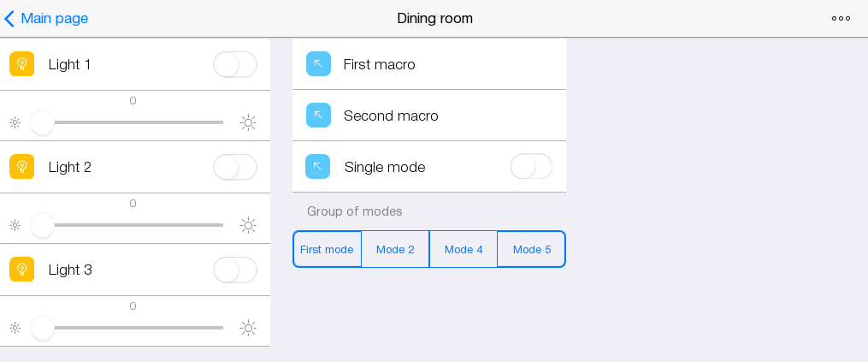The width and height of the screenshot is (868, 362).
Task: Enable the Light 2 switch
Action: coord(235,167)
